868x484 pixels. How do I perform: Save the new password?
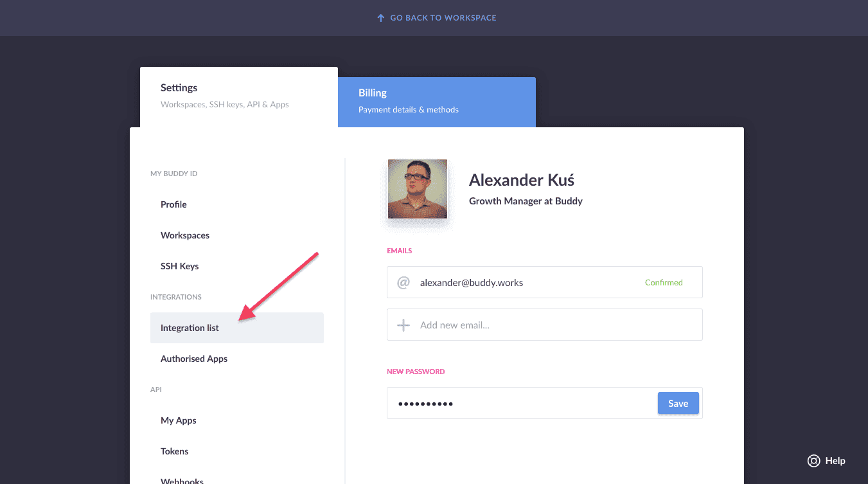coord(678,404)
